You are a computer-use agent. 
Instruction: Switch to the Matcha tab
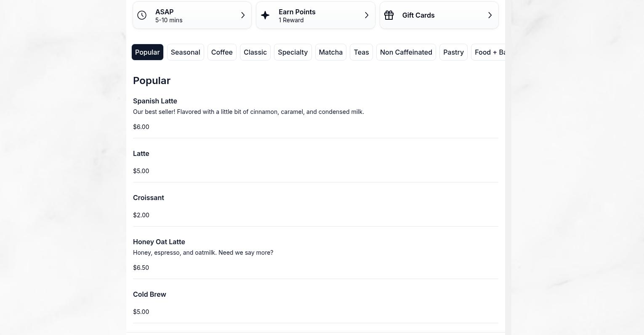[x=330, y=52]
